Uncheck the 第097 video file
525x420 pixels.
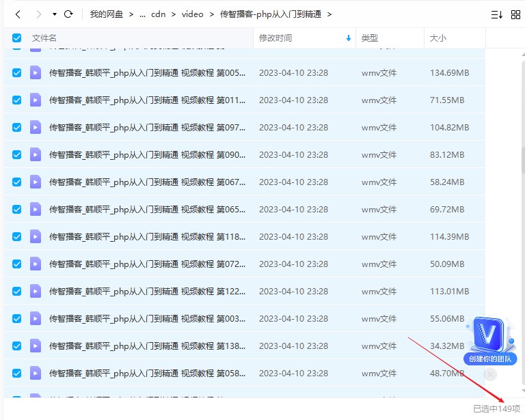16,128
